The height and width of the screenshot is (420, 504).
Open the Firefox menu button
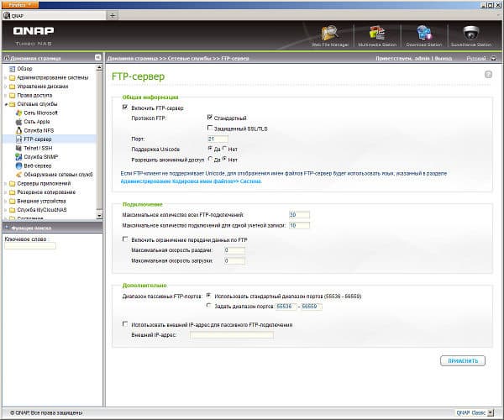tap(20, 5)
